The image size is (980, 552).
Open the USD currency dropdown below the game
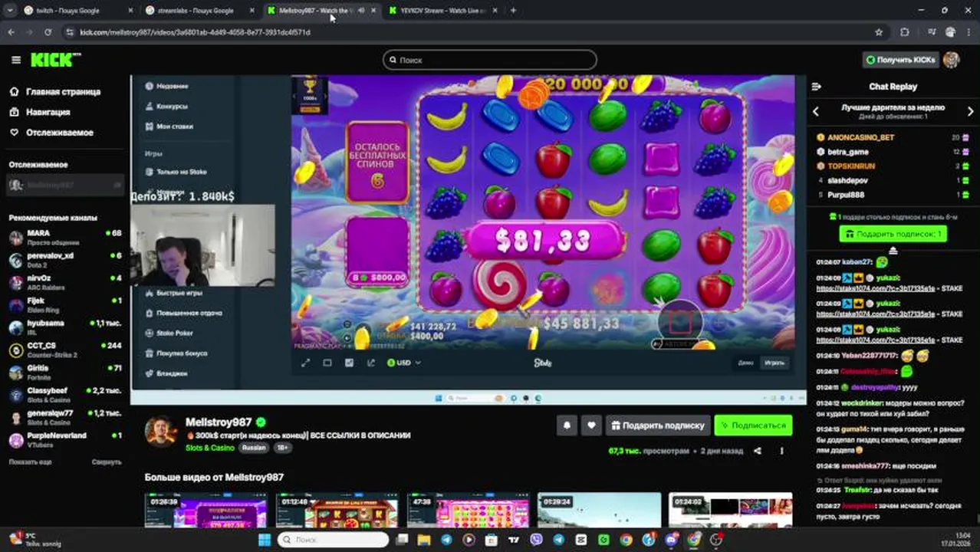pos(404,363)
